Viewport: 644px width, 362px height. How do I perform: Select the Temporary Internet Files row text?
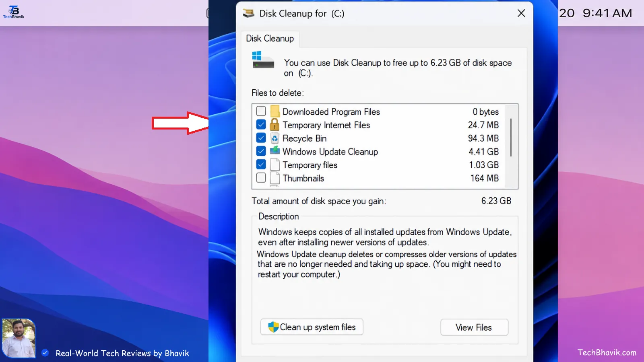(326, 125)
